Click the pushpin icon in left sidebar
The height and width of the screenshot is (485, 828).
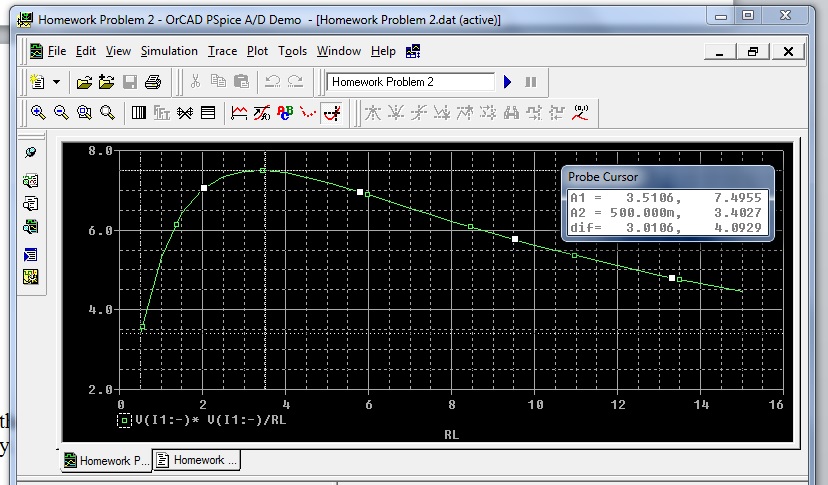pyautogui.click(x=31, y=152)
